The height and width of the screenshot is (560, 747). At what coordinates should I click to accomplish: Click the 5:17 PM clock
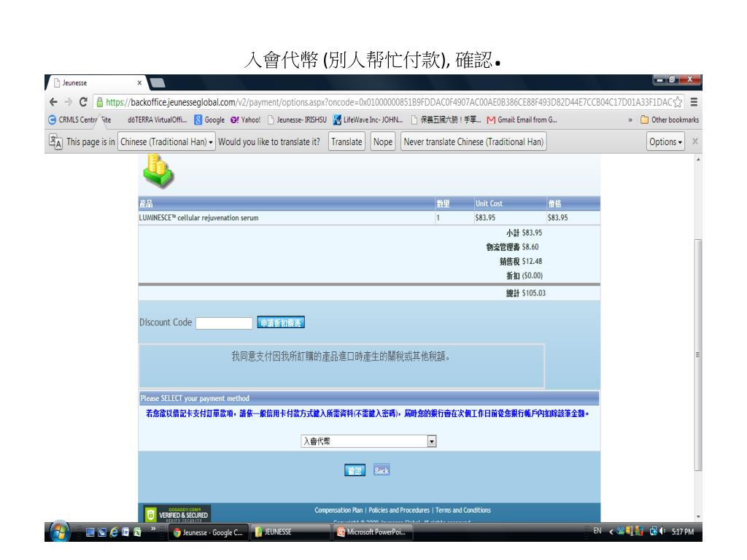[683, 532]
